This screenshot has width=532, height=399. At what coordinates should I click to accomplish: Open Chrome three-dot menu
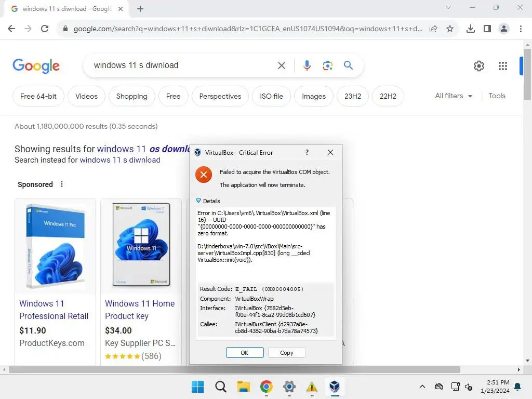(521, 29)
